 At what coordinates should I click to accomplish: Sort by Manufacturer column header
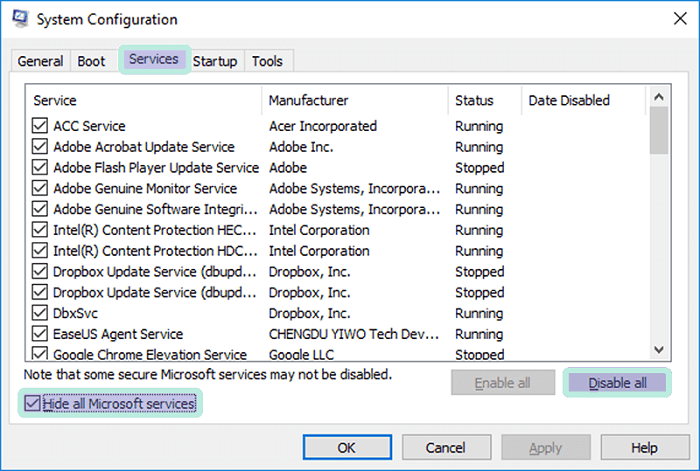coord(355,100)
